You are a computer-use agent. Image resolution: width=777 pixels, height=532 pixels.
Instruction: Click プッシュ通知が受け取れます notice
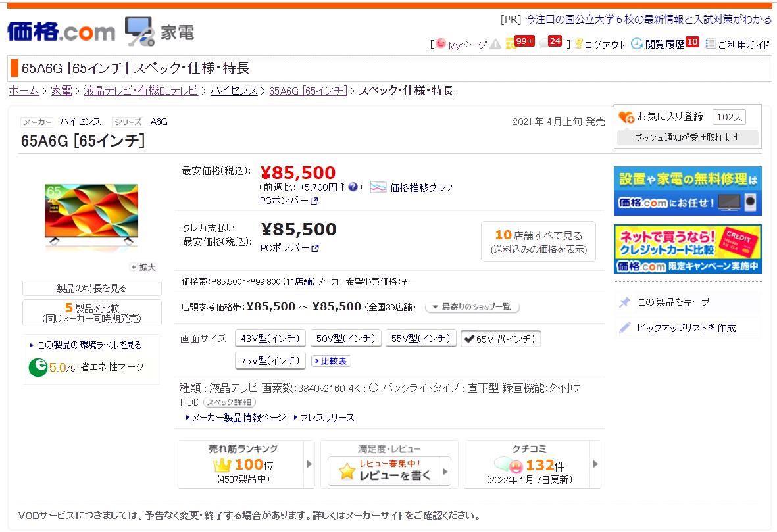point(687,137)
